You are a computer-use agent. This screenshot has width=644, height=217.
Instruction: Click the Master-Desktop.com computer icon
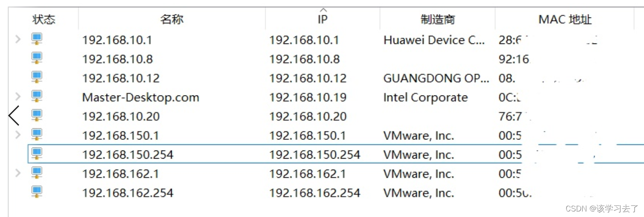click(37, 97)
